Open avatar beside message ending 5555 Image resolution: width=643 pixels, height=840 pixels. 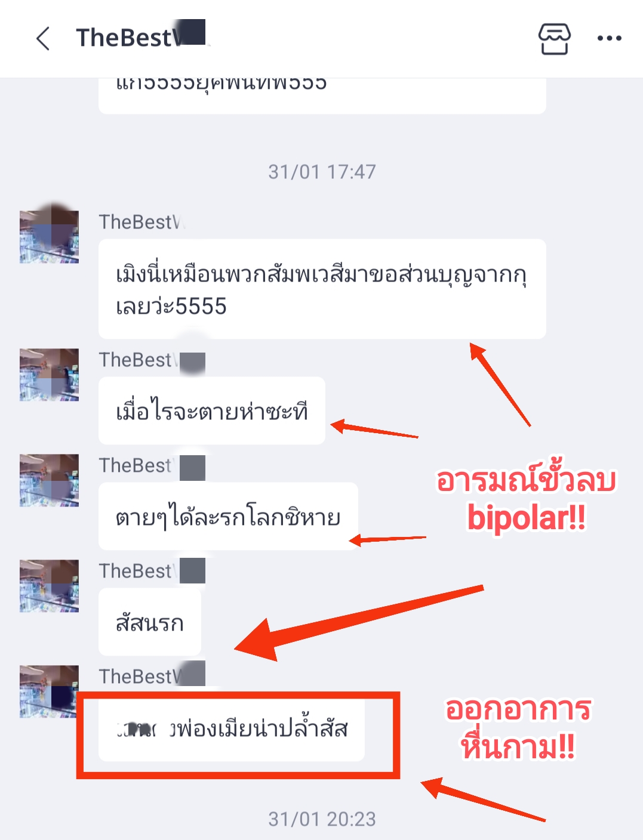click(x=49, y=233)
